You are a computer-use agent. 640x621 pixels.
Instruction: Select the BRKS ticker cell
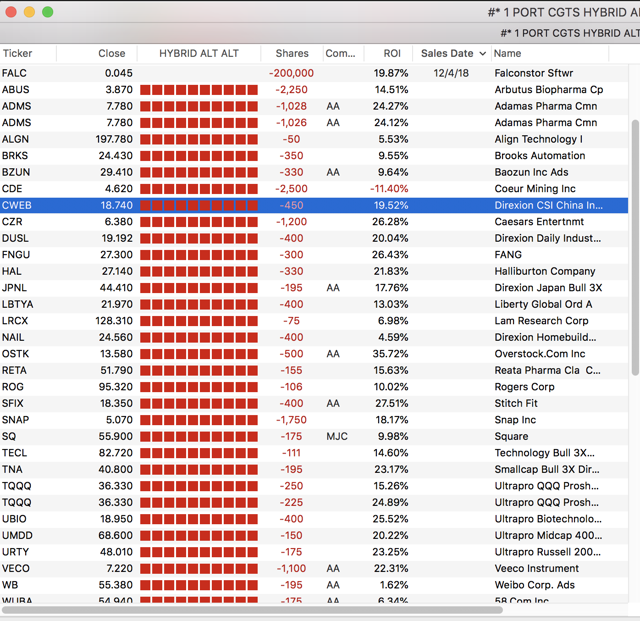(15, 156)
